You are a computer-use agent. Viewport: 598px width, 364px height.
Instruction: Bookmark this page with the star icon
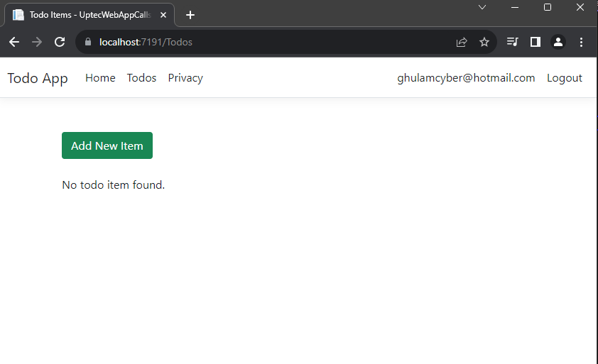tap(484, 42)
